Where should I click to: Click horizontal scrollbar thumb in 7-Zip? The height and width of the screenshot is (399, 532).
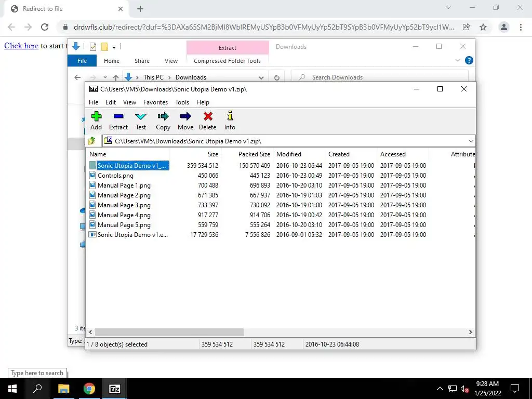tap(169, 332)
